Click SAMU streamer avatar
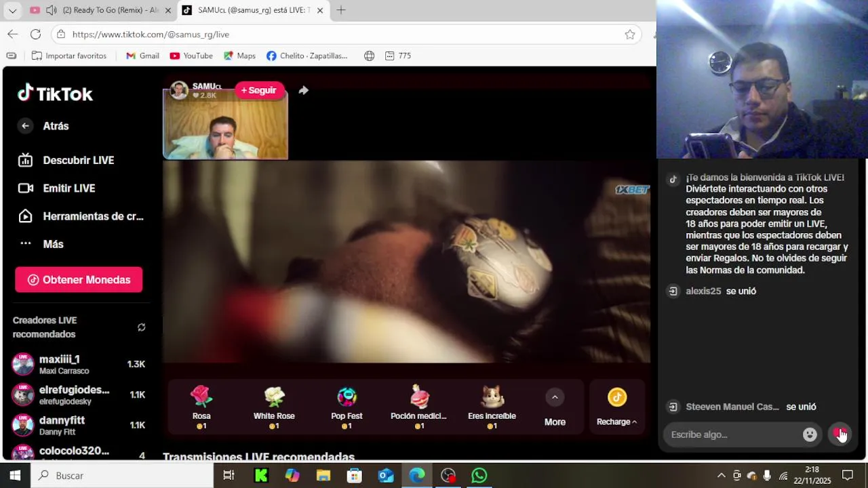868x488 pixels. [179, 90]
